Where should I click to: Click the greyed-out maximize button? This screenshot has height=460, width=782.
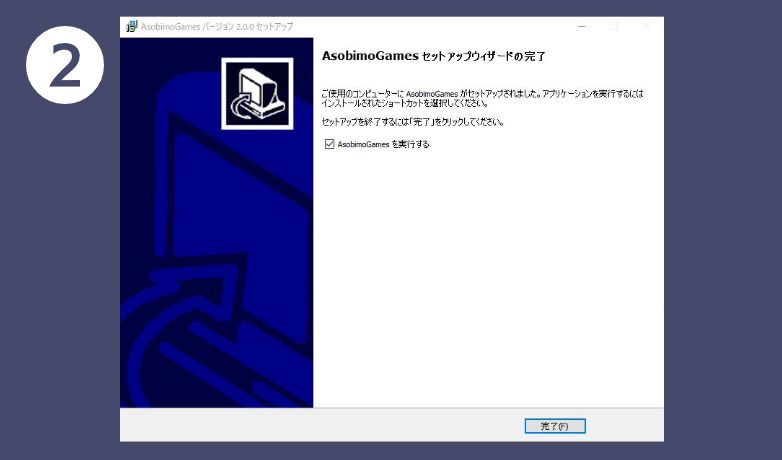(614, 26)
